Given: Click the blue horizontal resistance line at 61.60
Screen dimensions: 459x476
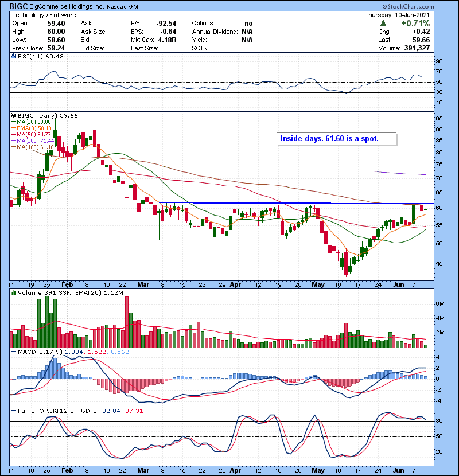Looking at the screenshot, I should click(296, 203).
